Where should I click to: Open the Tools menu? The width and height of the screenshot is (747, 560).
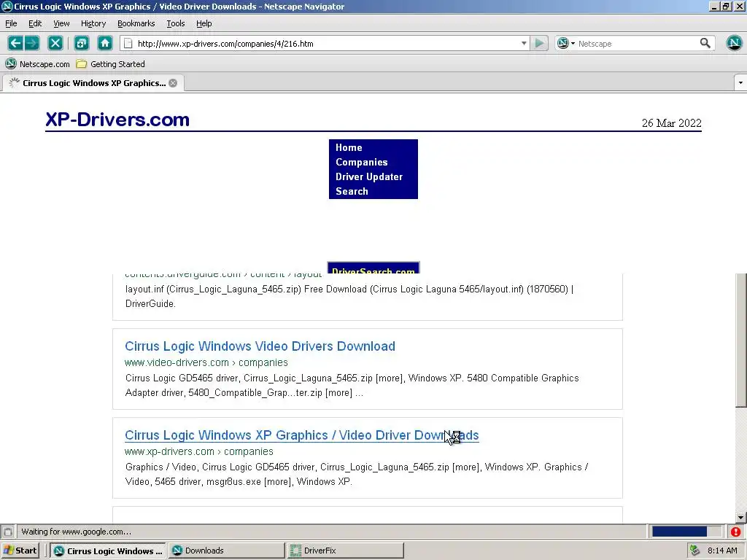(x=175, y=23)
